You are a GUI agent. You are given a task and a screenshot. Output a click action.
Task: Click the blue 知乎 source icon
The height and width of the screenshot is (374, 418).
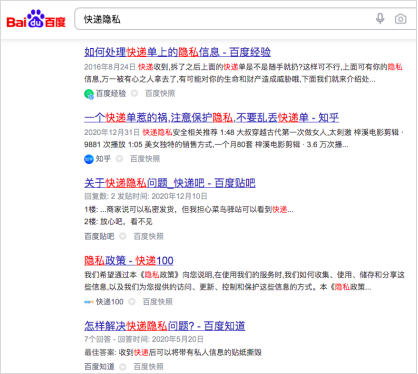click(89, 159)
